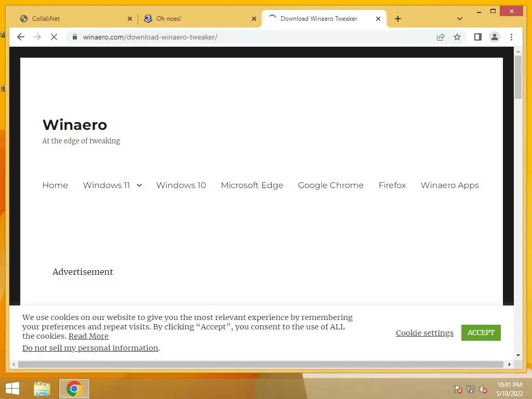Click the Chrome taskbar icon

click(x=74, y=389)
